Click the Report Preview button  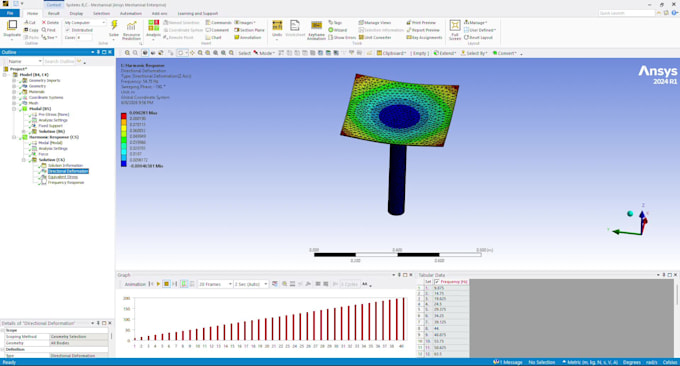(x=423, y=30)
